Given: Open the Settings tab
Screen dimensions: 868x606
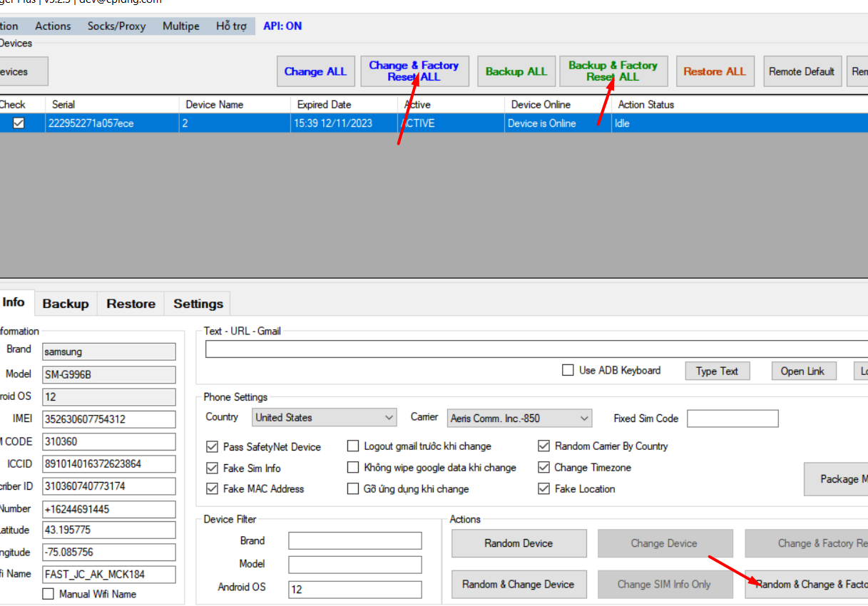Looking at the screenshot, I should [198, 304].
